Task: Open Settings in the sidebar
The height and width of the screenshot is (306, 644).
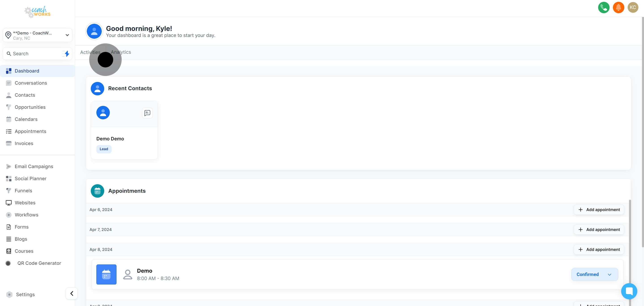Action: point(25,295)
